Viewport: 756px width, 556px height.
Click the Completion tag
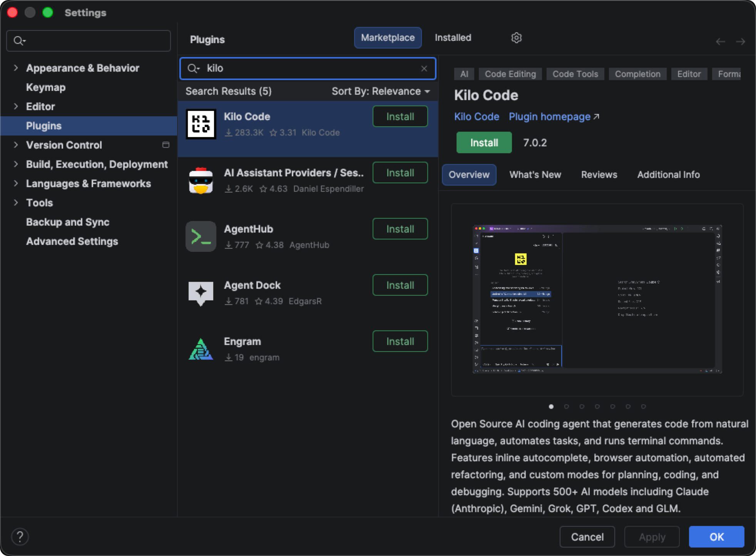point(637,74)
